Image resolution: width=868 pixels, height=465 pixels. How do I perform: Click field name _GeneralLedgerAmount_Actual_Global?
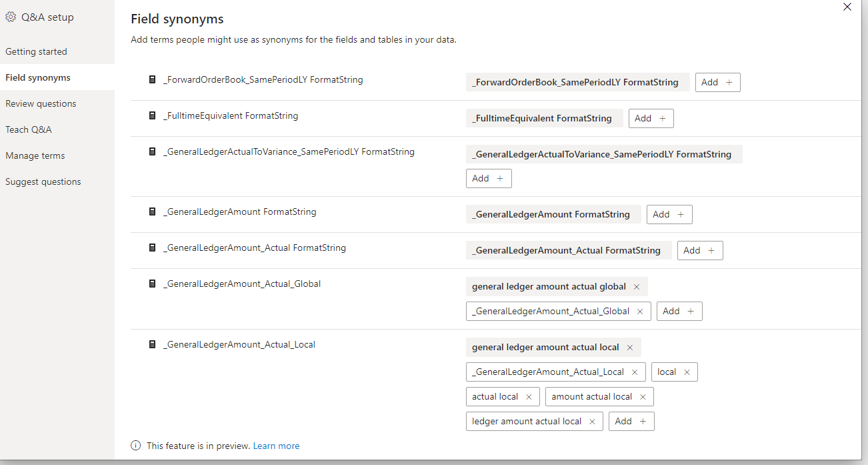coord(242,284)
